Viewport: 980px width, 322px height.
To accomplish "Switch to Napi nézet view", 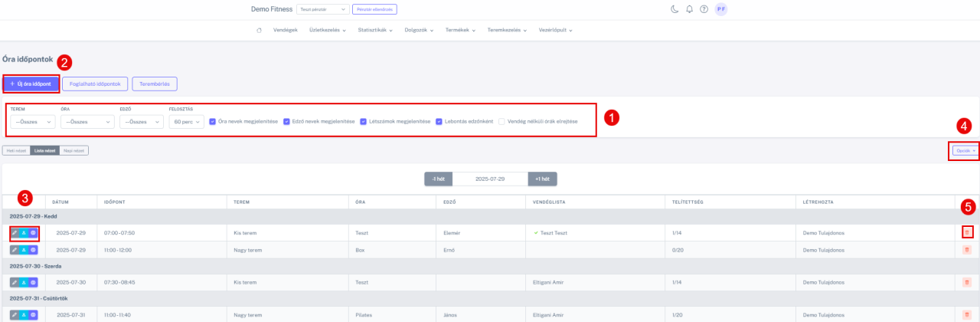I will [x=73, y=150].
